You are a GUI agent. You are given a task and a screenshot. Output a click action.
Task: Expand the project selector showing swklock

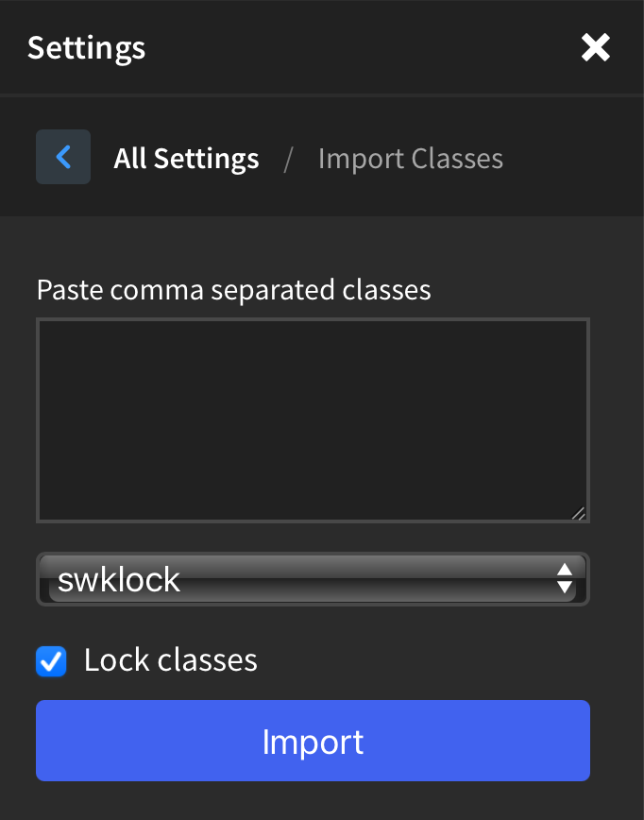[313, 579]
